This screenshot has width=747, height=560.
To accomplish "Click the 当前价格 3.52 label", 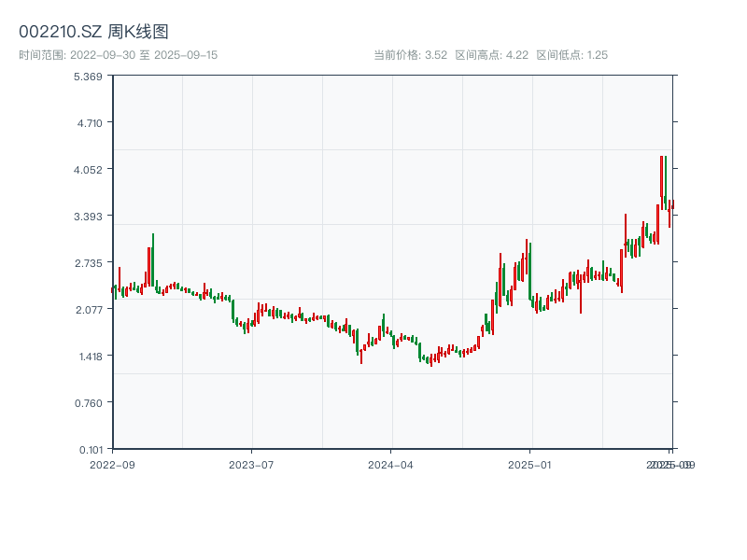I will pyautogui.click(x=410, y=55).
